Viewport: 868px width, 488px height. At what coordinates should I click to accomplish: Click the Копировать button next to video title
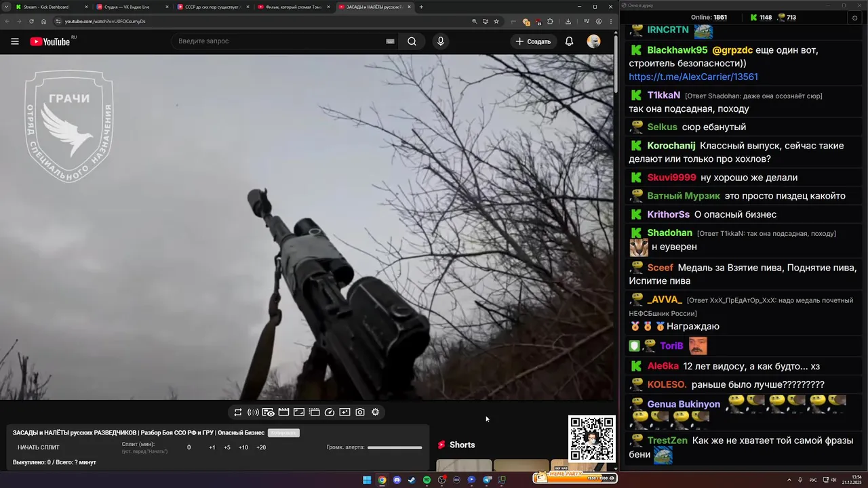(283, 432)
